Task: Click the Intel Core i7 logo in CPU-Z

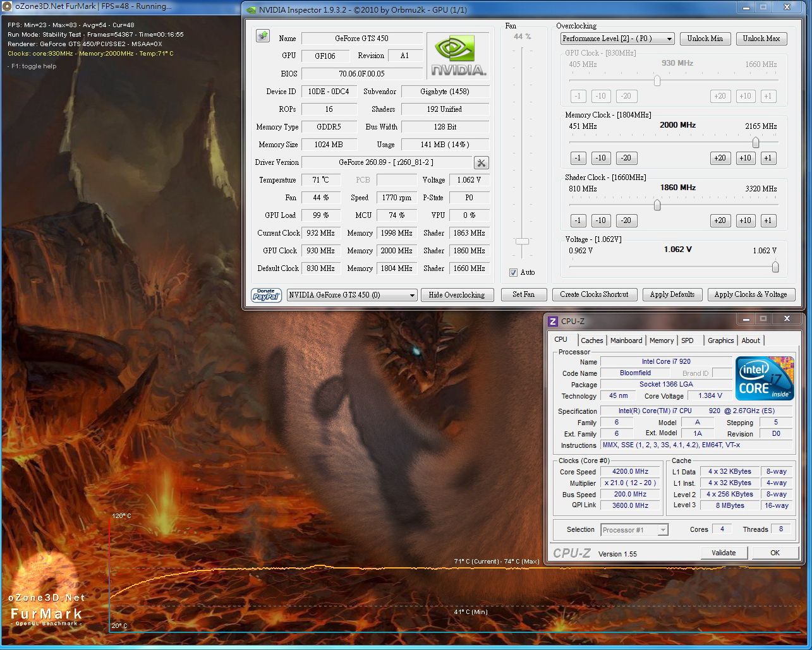Action: pos(765,378)
